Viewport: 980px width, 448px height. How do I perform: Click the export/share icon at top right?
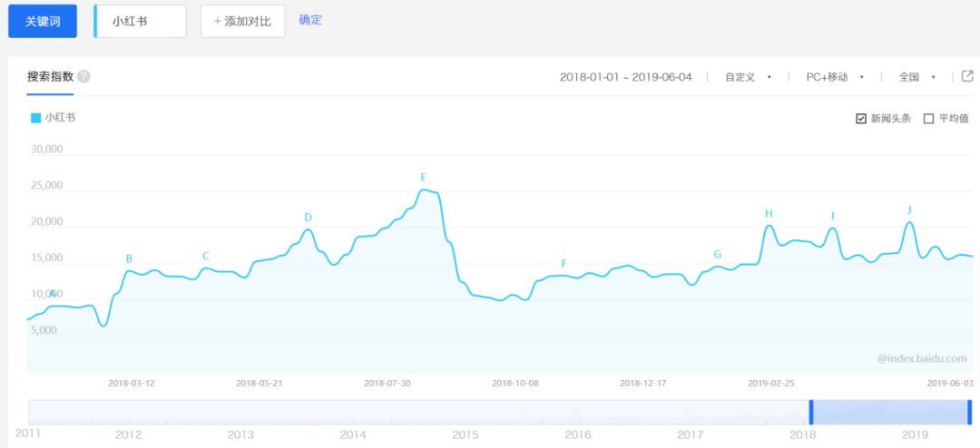[967, 76]
